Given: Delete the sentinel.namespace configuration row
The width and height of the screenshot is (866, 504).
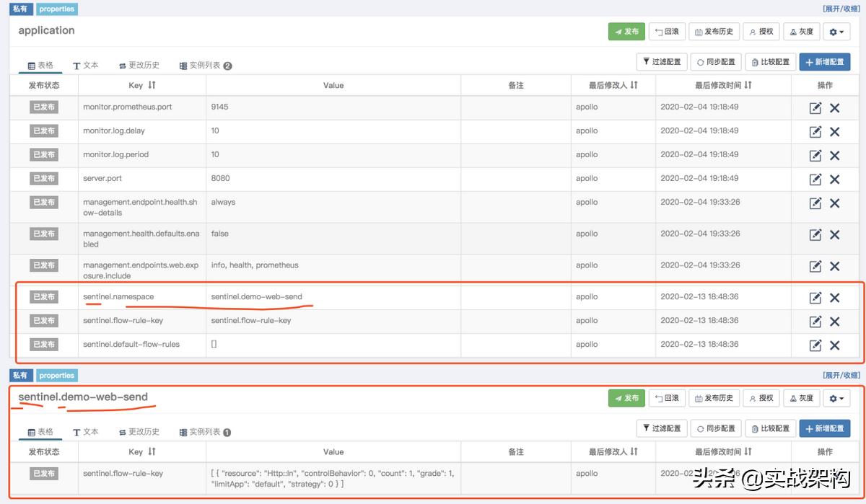Looking at the screenshot, I should tap(835, 298).
